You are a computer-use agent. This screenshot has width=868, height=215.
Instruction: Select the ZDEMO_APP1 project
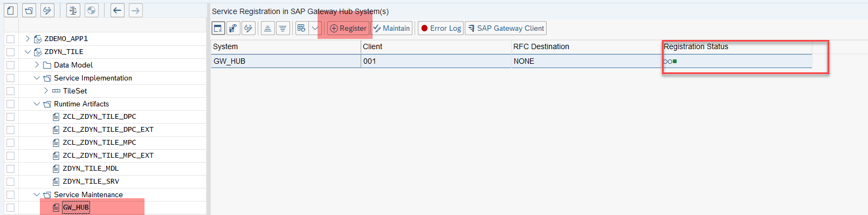pyautogui.click(x=66, y=39)
